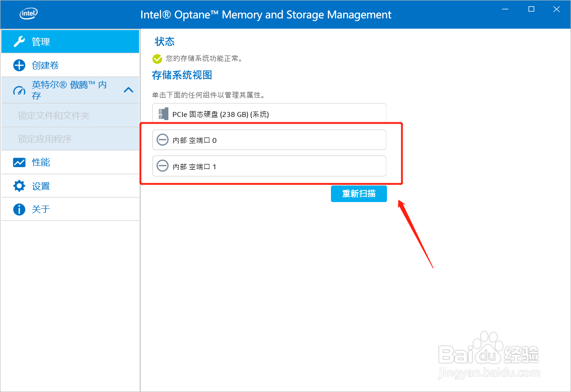The width and height of the screenshot is (571, 392).
Task: Select the 内部 空端口 1 entry
Action: click(269, 166)
